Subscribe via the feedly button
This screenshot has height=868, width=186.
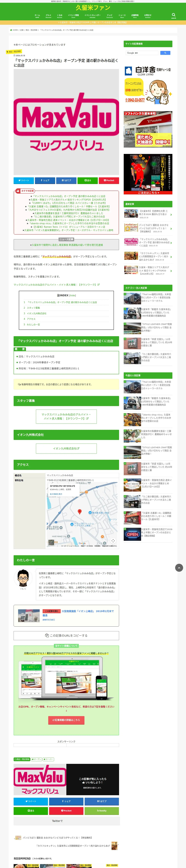tap(102, 811)
